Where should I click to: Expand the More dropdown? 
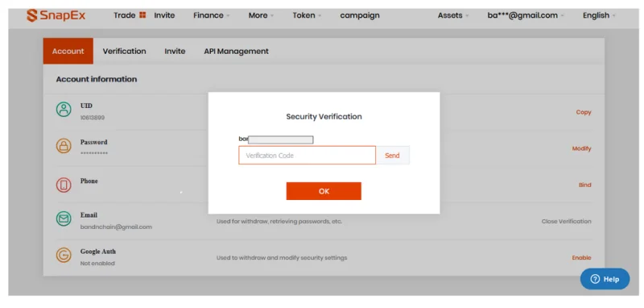point(260,15)
